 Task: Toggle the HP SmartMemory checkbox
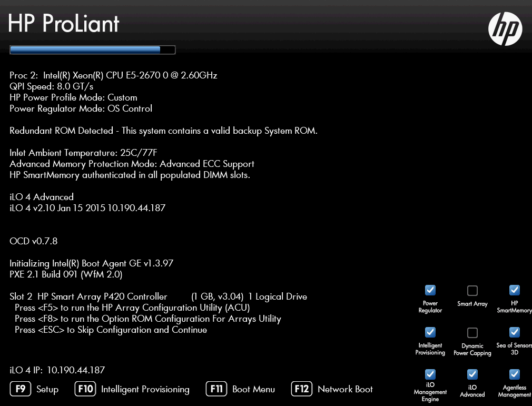click(x=515, y=290)
